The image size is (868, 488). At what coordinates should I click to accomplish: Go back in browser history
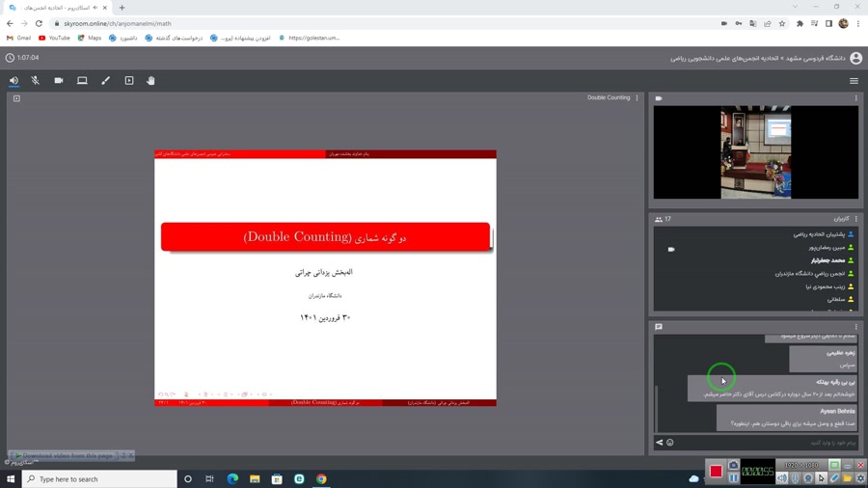click(x=10, y=23)
